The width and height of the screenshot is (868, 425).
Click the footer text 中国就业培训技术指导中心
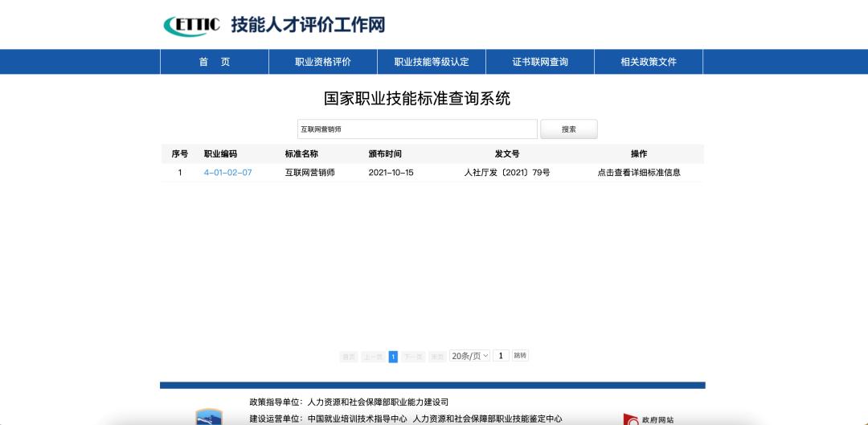(x=357, y=419)
